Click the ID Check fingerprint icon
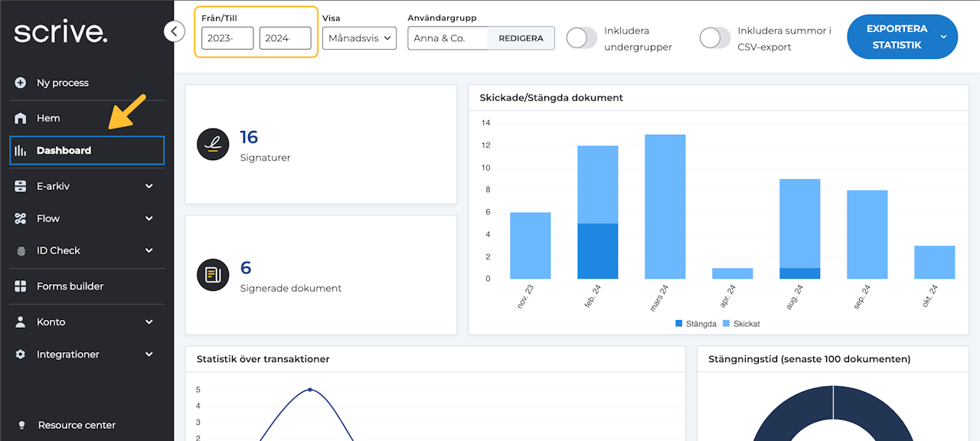Image resolution: width=980 pixels, height=441 pixels. coord(21,250)
